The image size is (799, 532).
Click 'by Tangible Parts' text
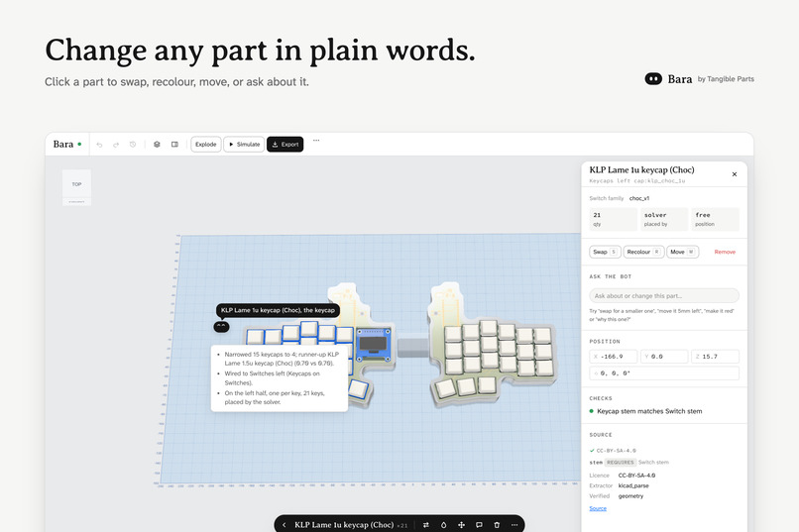726,79
